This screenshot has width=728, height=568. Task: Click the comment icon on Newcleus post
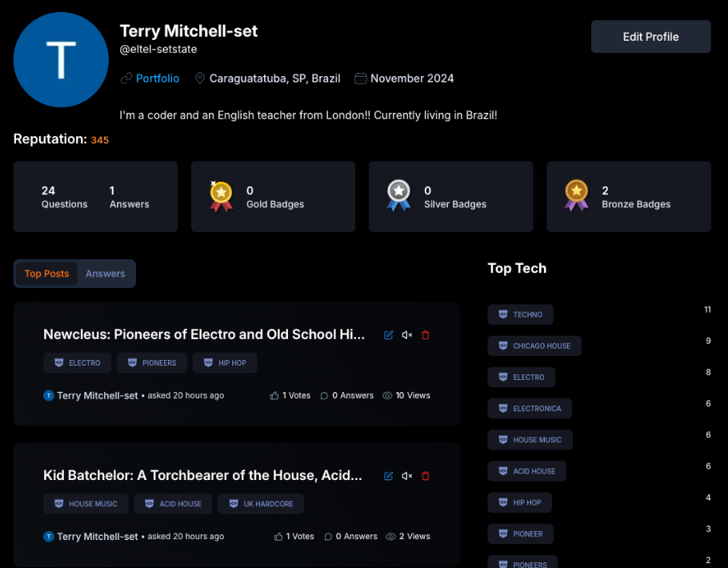(324, 396)
